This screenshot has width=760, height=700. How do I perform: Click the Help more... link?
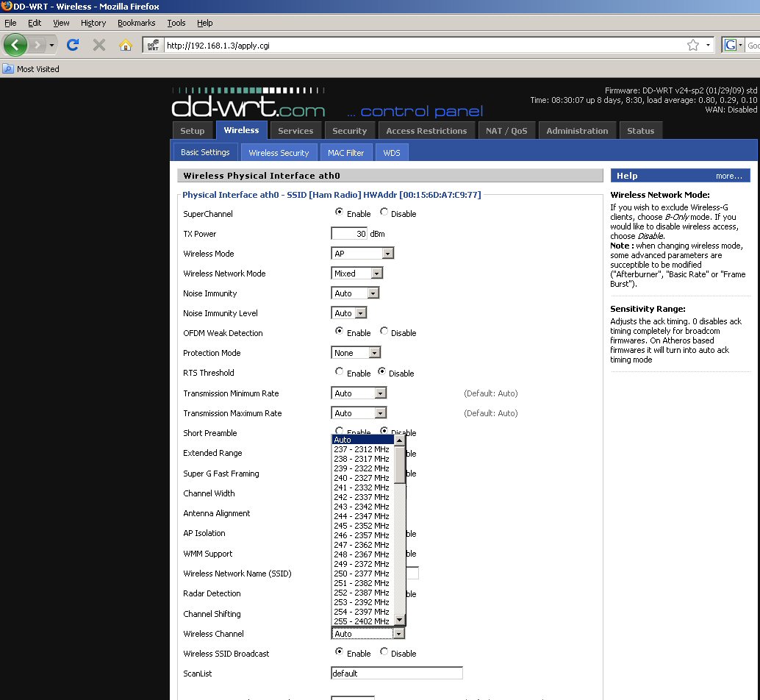pos(728,176)
